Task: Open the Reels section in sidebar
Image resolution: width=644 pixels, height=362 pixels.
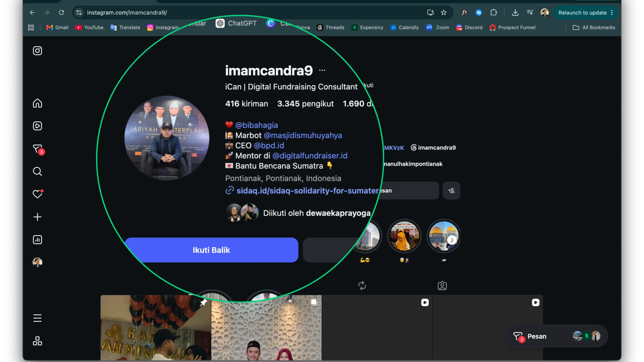Action: [37, 126]
